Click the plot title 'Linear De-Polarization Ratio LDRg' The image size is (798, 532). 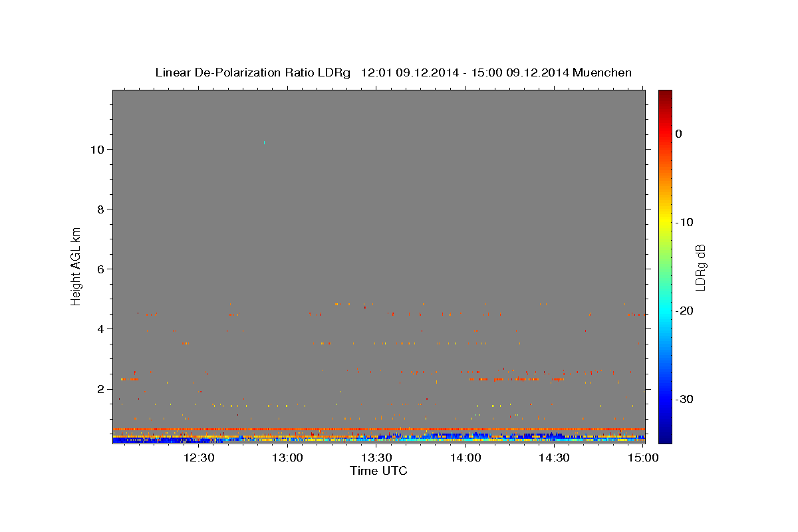[253, 72]
